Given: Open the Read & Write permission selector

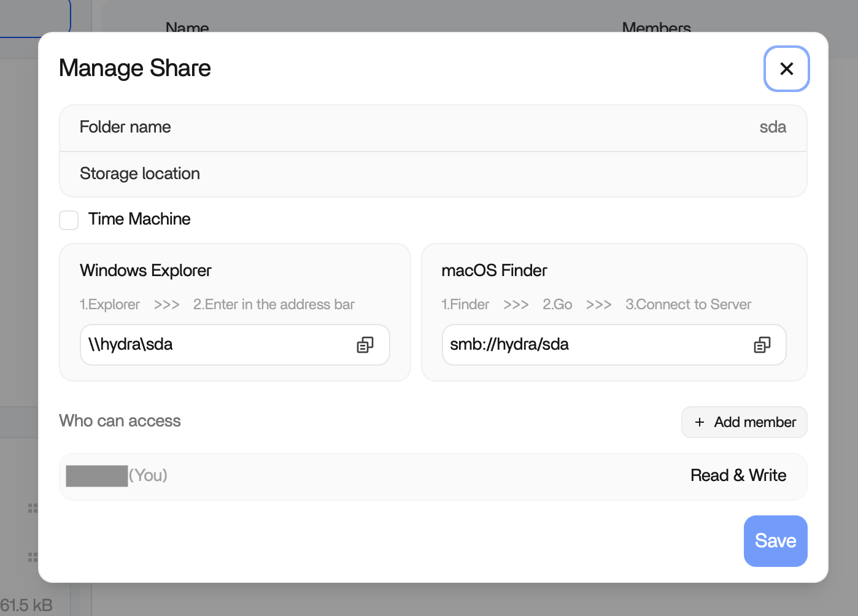Looking at the screenshot, I should [738, 475].
